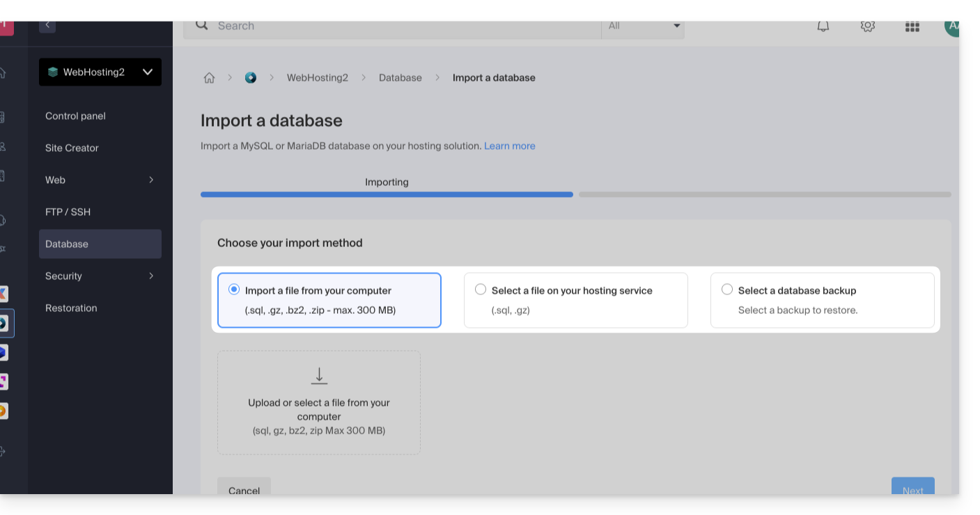Open Control panel in sidebar
980x515 pixels.
coord(75,116)
